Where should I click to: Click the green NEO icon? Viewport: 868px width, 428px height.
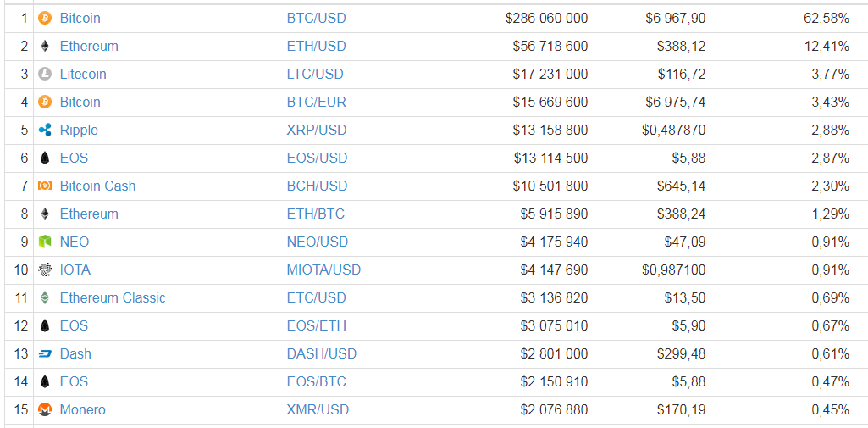45,242
